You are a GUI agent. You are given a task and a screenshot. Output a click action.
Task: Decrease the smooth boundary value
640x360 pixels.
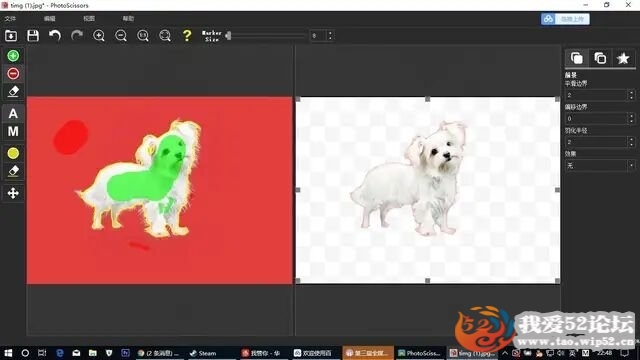tap(631, 98)
